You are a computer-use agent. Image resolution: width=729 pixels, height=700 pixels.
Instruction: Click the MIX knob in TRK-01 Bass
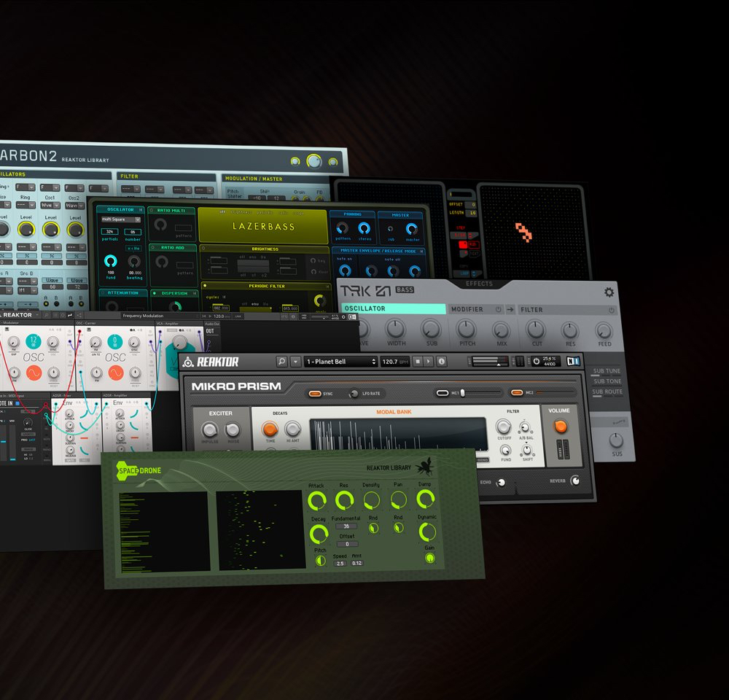coord(501,330)
